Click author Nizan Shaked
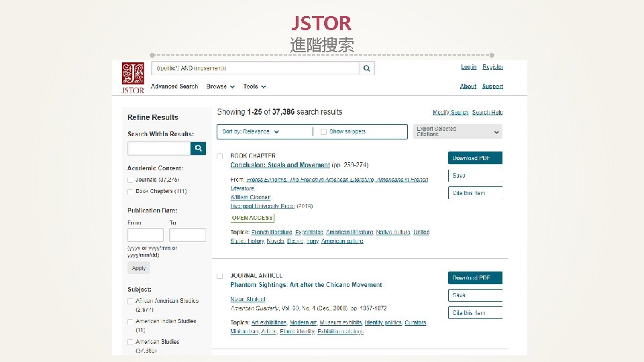The image size is (644, 362). tap(248, 299)
